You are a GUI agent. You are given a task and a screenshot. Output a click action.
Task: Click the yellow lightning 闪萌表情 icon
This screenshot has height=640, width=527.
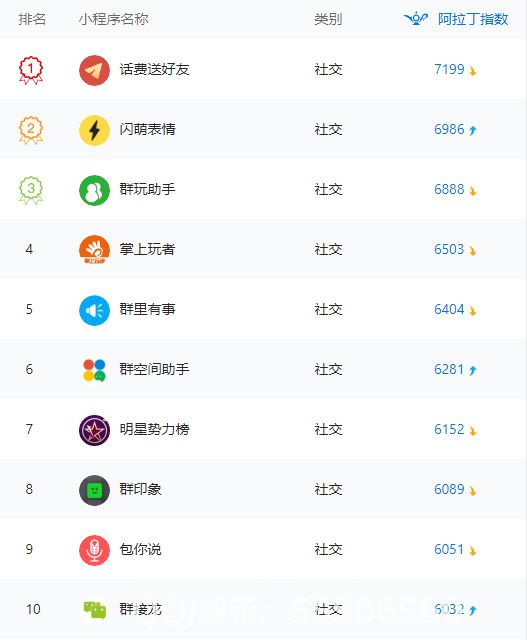pos(94,130)
